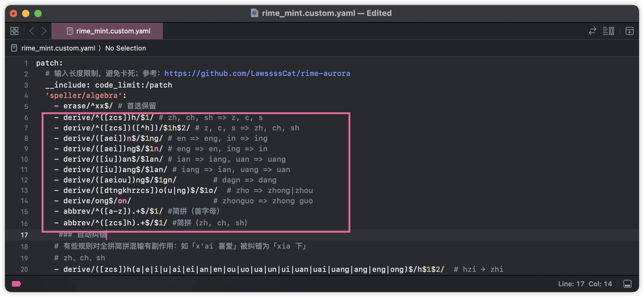Click 'derive/([aei])n$/$1ng/' rule
The height and width of the screenshot is (297, 644).
pyautogui.click(x=113, y=138)
